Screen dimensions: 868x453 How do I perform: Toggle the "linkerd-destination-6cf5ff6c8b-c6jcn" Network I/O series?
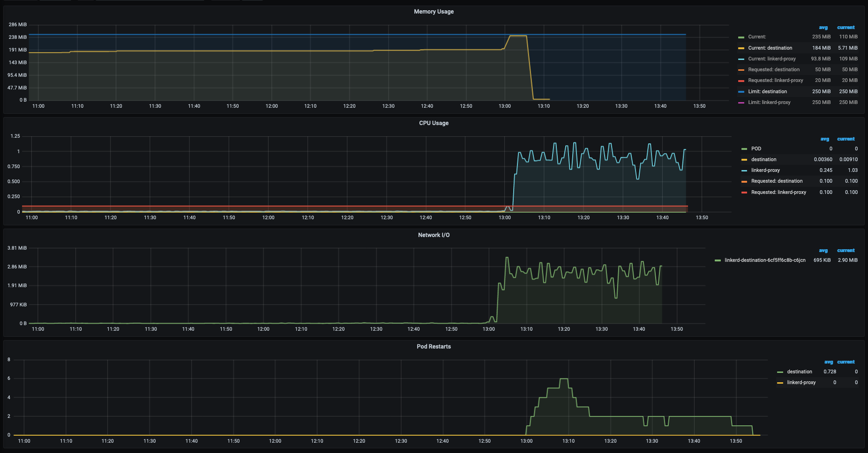pyautogui.click(x=764, y=260)
